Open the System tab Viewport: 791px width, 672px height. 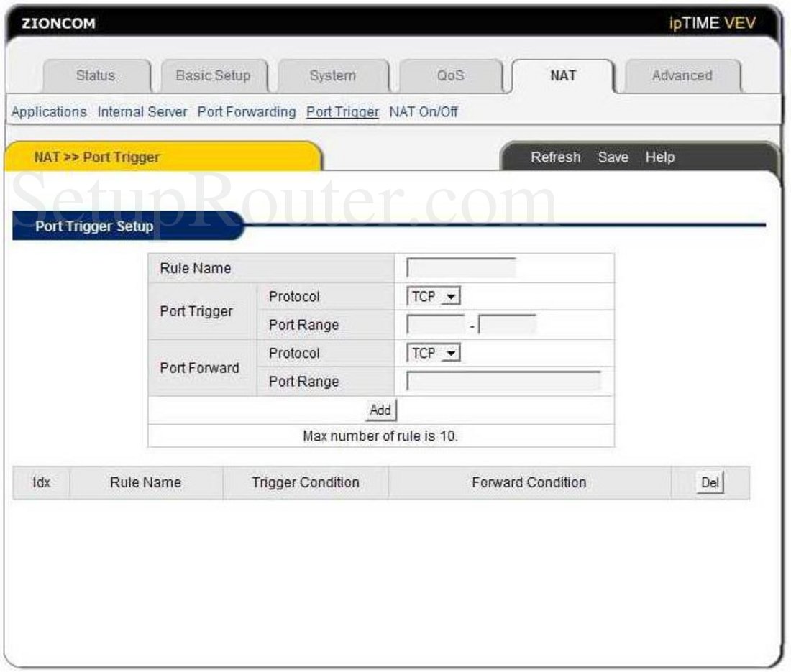point(332,75)
